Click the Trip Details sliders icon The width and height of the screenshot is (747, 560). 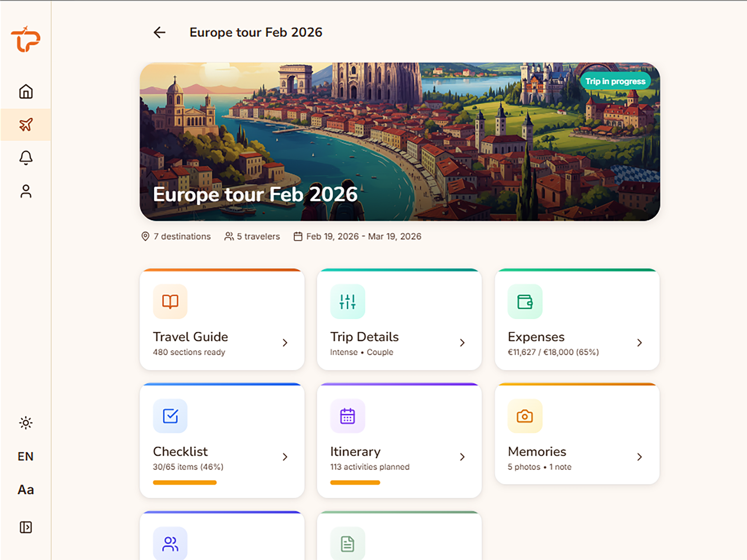click(348, 301)
